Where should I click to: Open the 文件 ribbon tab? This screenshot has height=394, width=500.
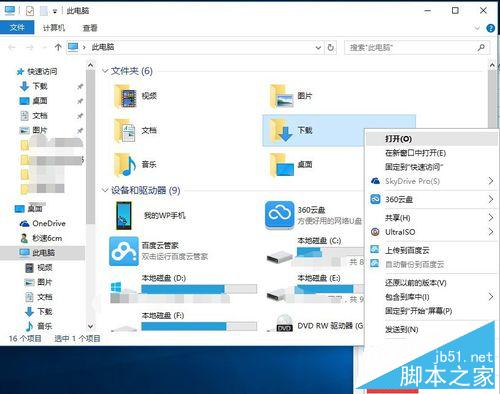pyautogui.click(x=17, y=27)
